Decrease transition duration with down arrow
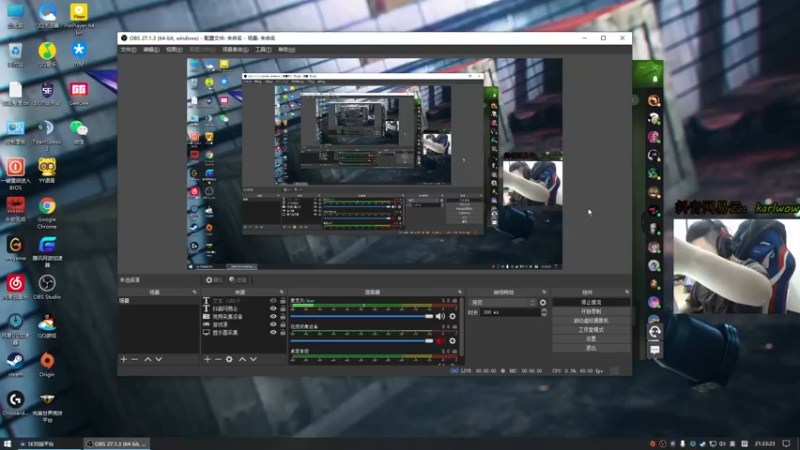The image size is (800, 450). 544,314
